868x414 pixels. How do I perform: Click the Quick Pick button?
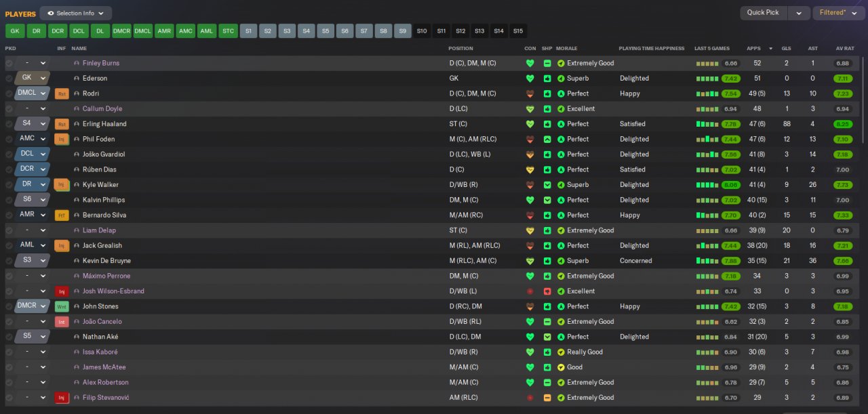764,13
